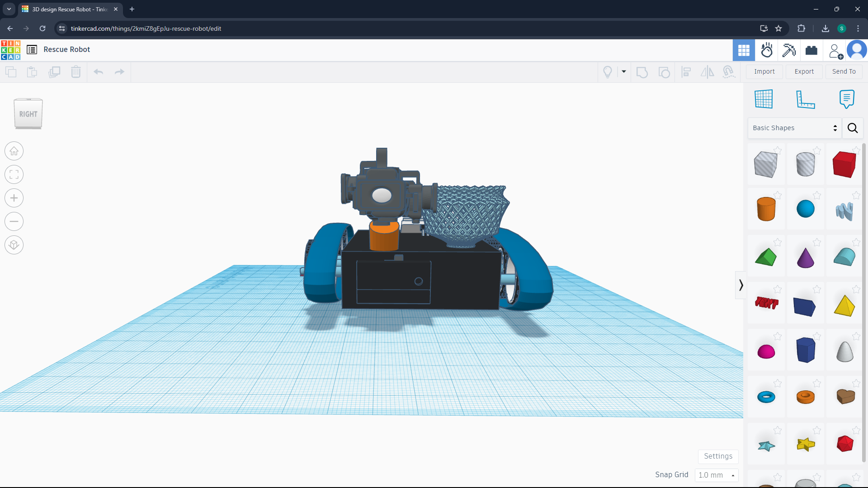Image resolution: width=868 pixels, height=488 pixels.
Task: Switch to Blocks pickaxe mode
Action: 789,50
